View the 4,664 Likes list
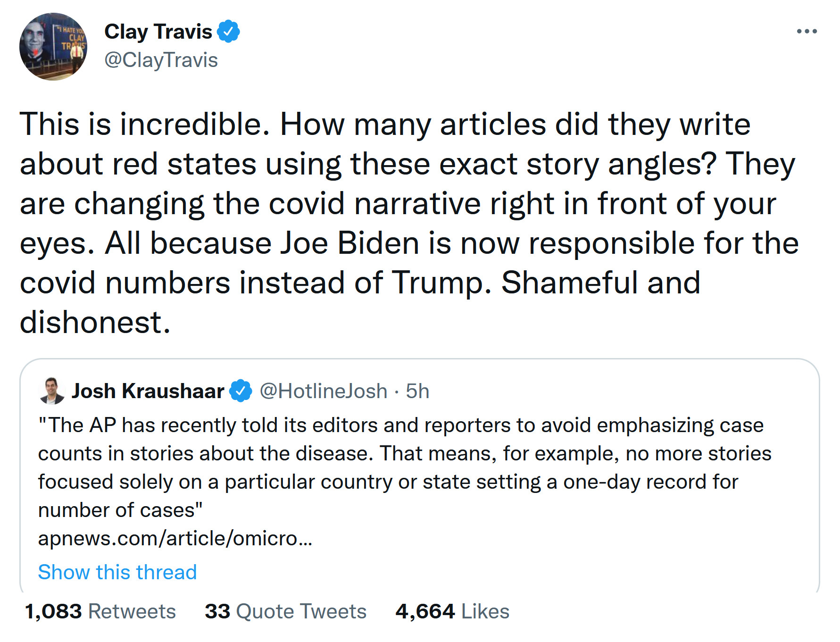 click(452, 611)
